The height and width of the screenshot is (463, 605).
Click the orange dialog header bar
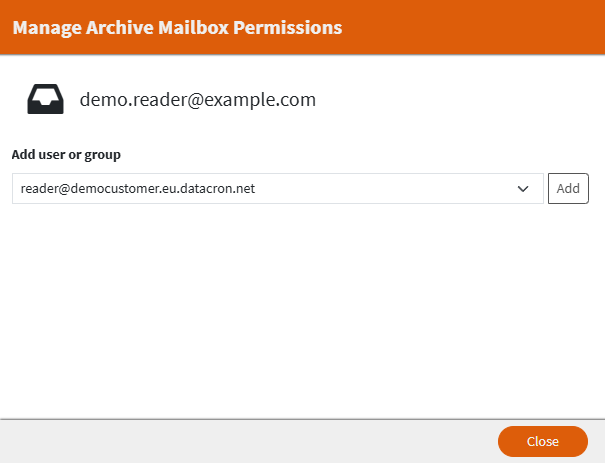point(470,28)
